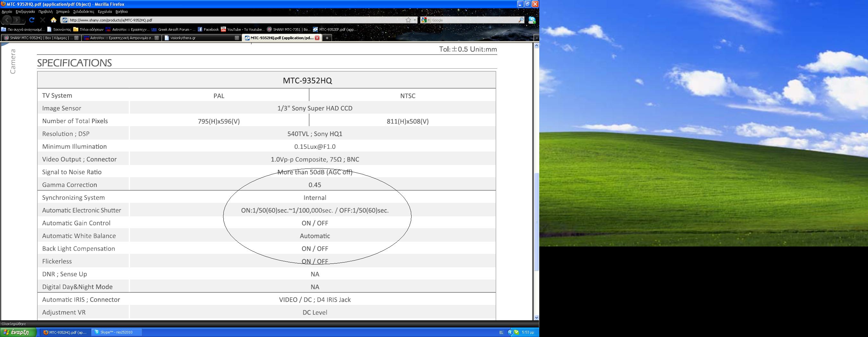Open the YouTube bookmark
The width and height of the screenshot is (868, 337).
[243, 29]
